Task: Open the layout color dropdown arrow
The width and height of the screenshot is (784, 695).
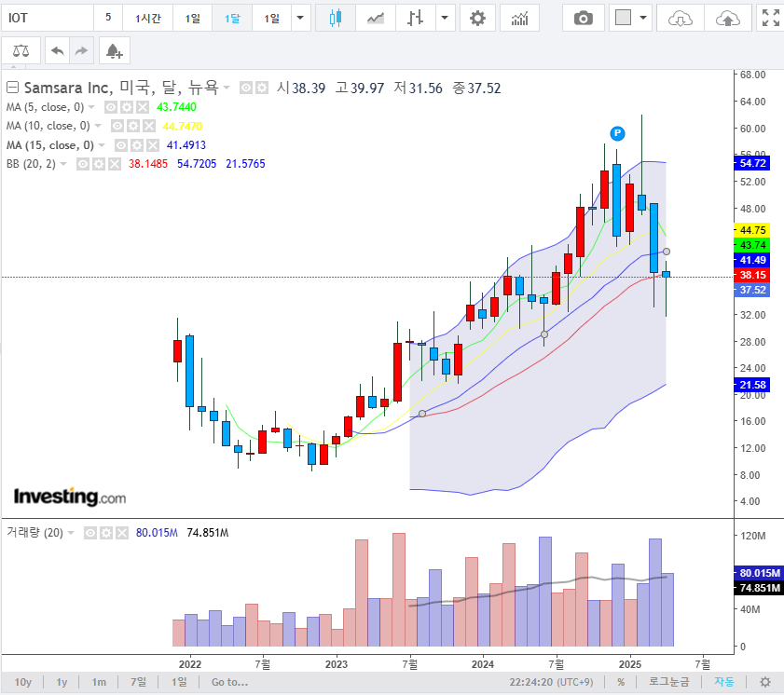Action: [x=643, y=19]
